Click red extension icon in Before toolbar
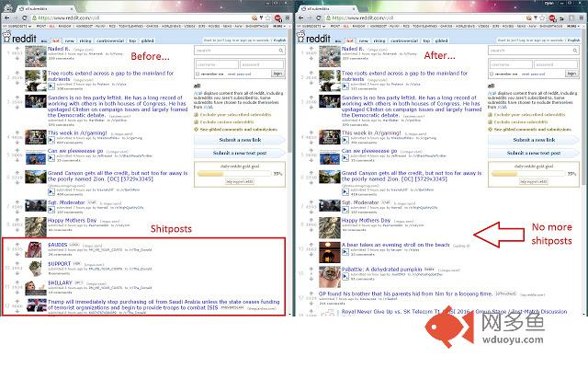The height and width of the screenshot is (368, 588). (x=277, y=18)
